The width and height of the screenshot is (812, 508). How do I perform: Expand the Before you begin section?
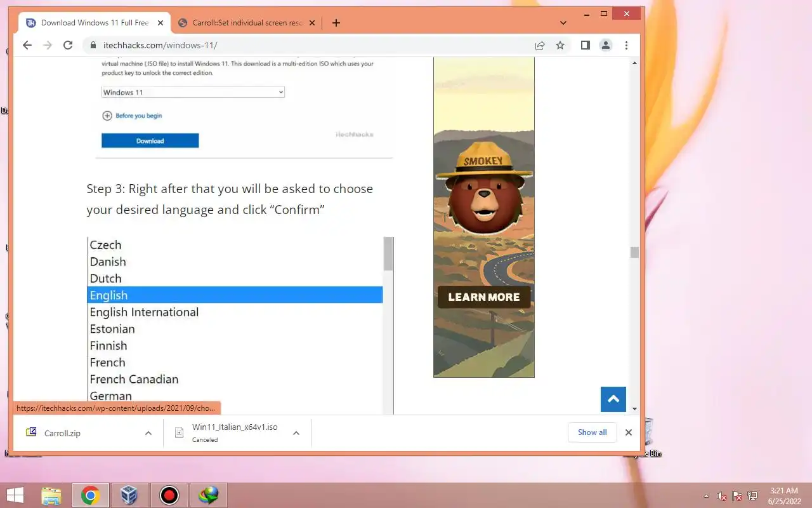pyautogui.click(x=133, y=116)
